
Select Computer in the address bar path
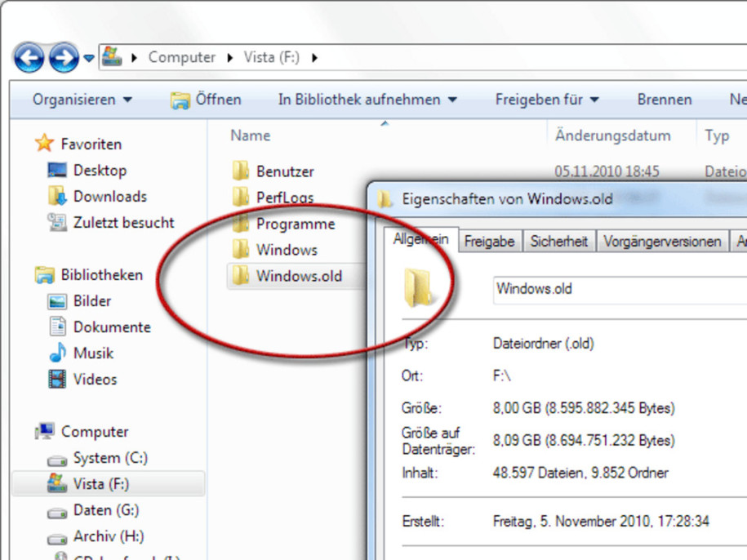click(x=181, y=57)
